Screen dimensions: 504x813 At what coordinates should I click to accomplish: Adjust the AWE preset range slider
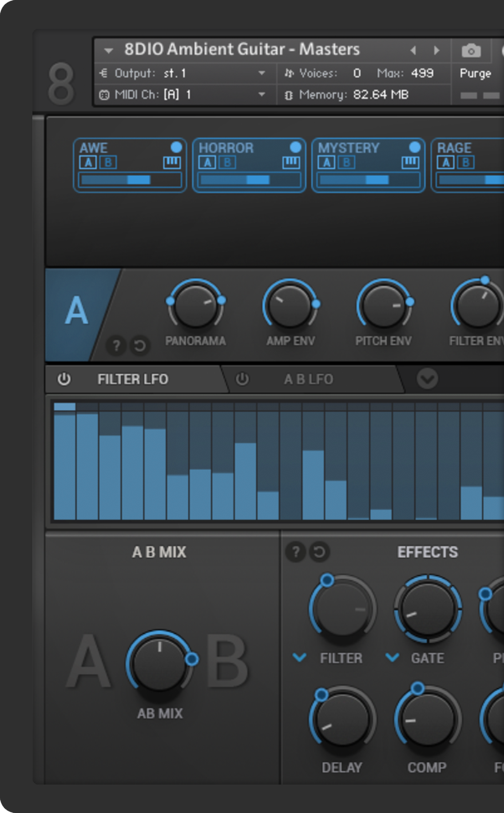(x=130, y=180)
